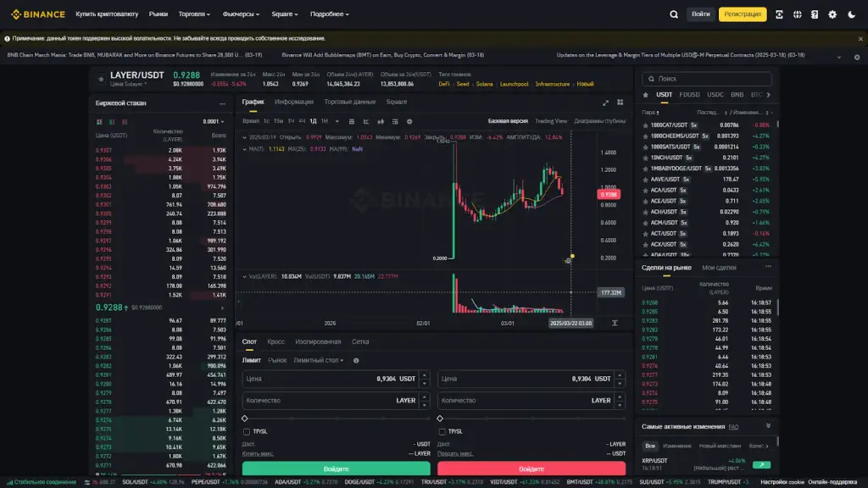Image resolution: width=868 pixels, height=488 pixels.
Task: Click the pair search Поиск field
Action: point(707,79)
